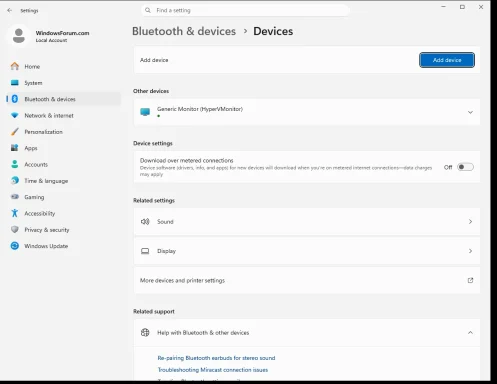This screenshot has width=497, height=384.
Task: Open Display settings via its chevron
Action: (x=470, y=251)
